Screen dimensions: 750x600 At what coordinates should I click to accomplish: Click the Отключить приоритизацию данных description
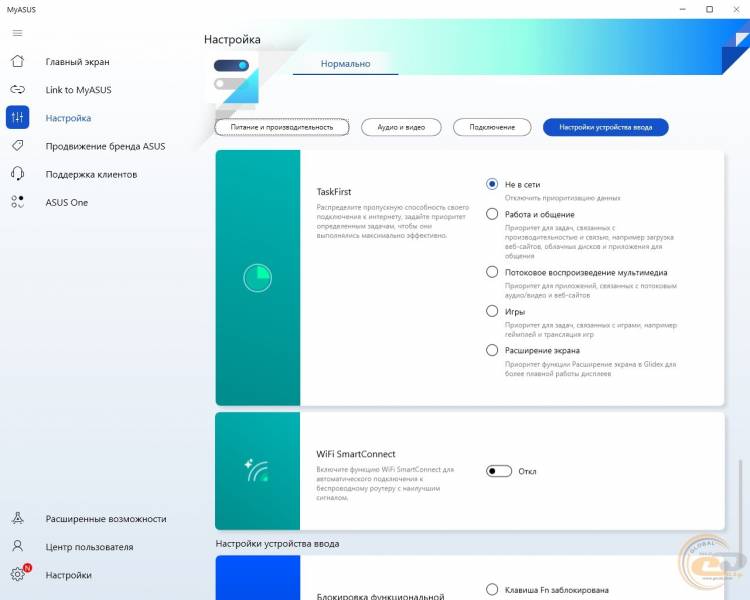click(562, 198)
